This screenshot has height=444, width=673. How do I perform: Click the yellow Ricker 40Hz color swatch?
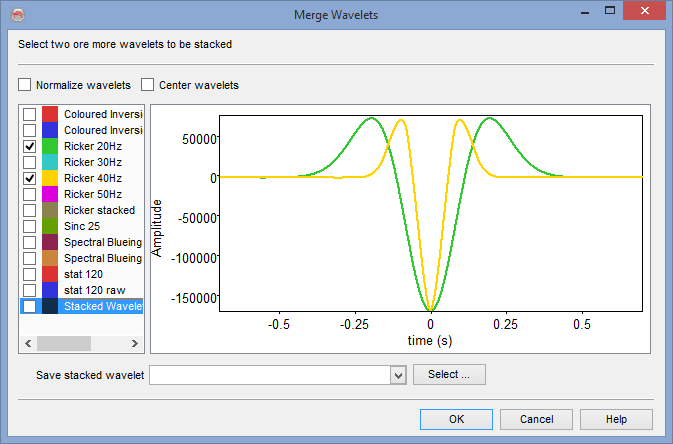point(49,178)
